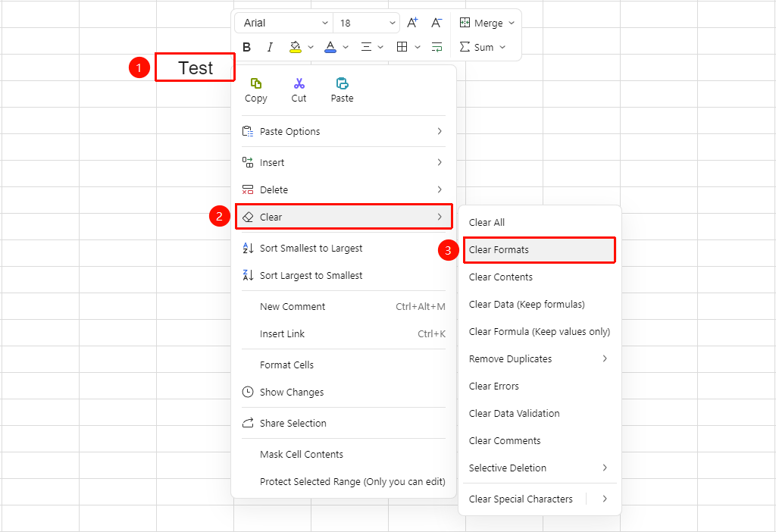Open the font color dropdown arrow
This screenshot has height=532, width=776.
pos(346,47)
